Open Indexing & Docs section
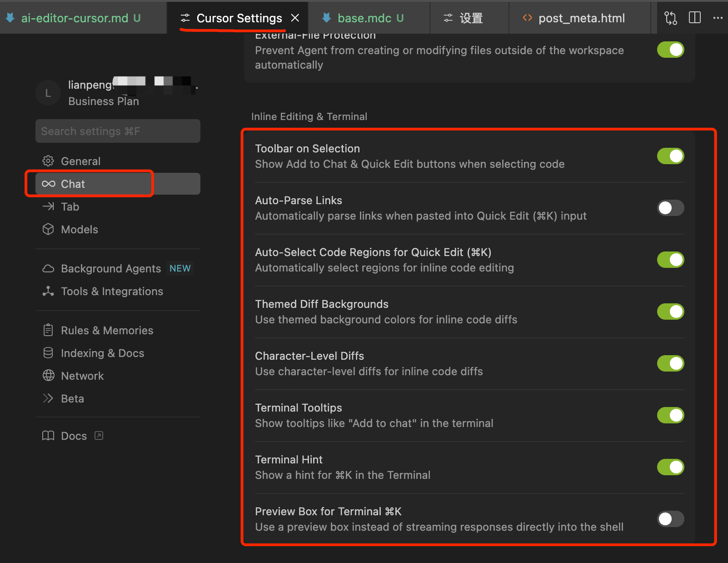 (x=118, y=353)
